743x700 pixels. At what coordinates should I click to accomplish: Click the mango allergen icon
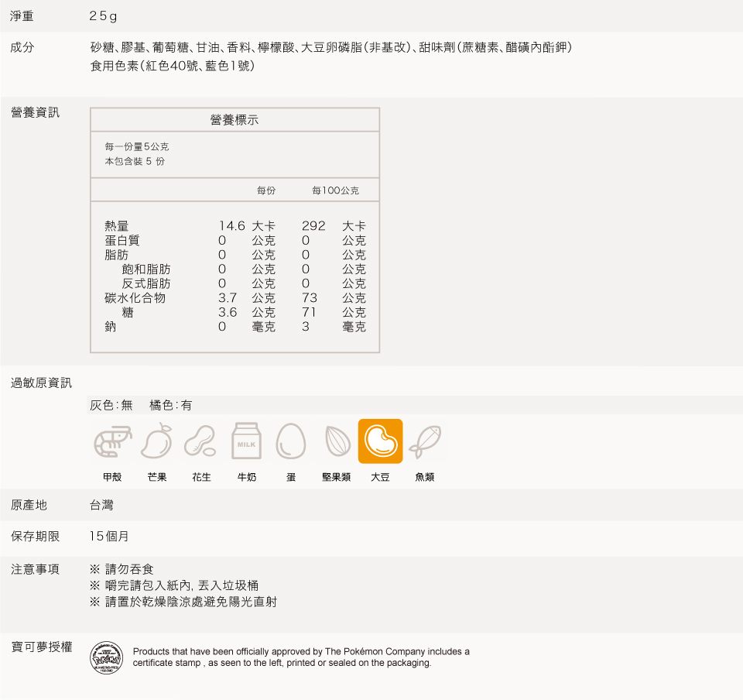tap(156, 441)
